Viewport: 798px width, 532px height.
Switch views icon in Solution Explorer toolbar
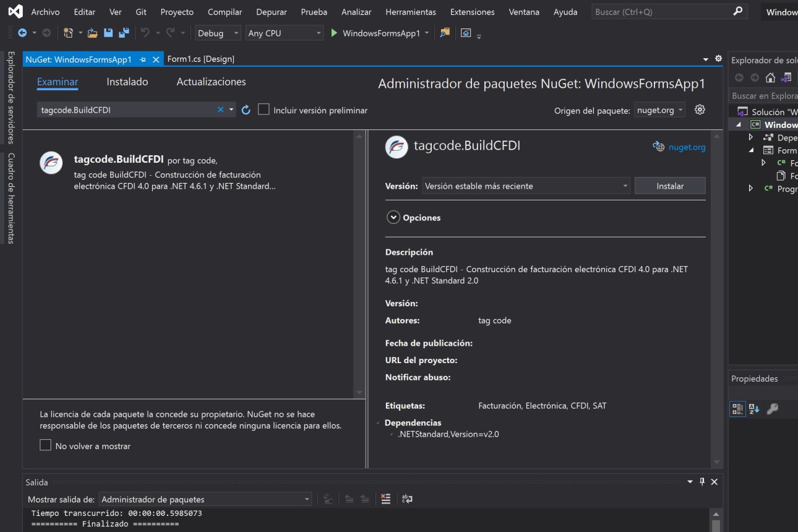point(786,77)
